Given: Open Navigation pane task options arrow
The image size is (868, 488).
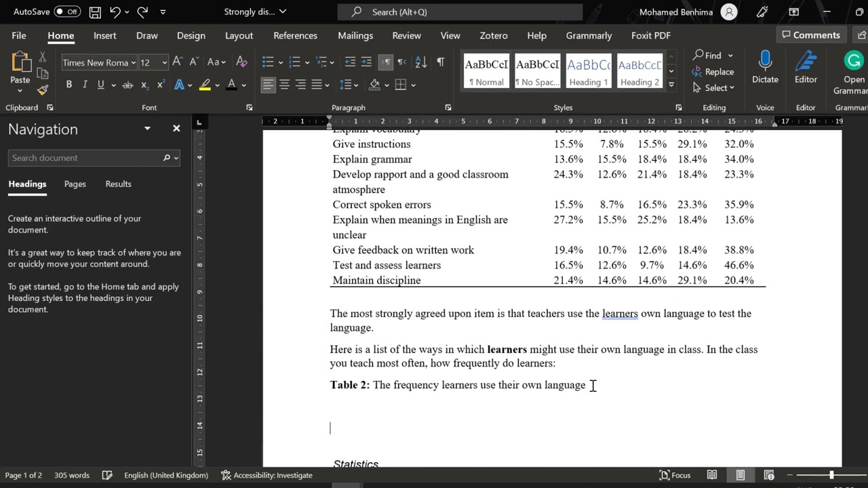Looking at the screenshot, I should pyautogui.click(x=147, y=129).
